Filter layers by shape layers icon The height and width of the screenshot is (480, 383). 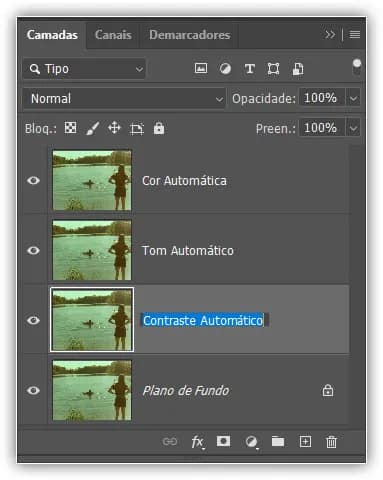(273, 69)
